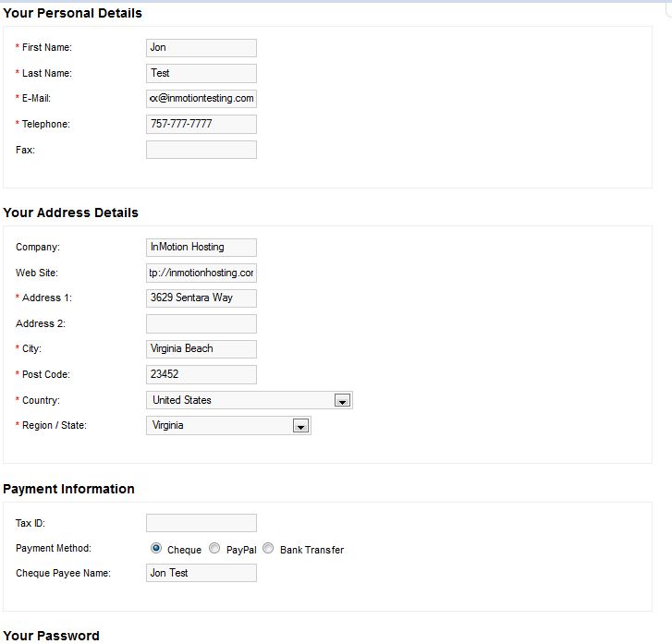Click the empty Fax field

[202, 150]
